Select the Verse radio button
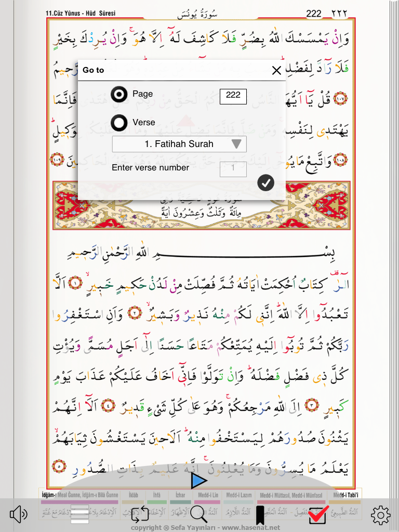This screenshot has width=399, height=532. [x=119, y=123]
